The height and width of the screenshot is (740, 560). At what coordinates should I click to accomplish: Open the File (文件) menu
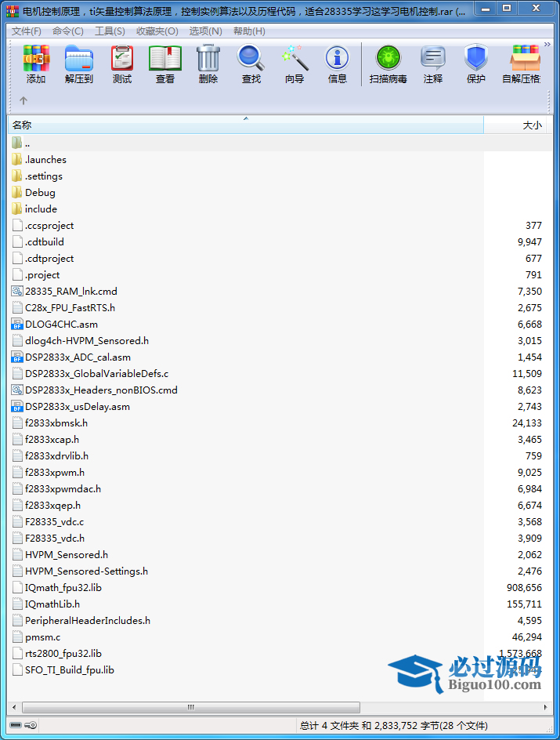(x=27, y=31)
